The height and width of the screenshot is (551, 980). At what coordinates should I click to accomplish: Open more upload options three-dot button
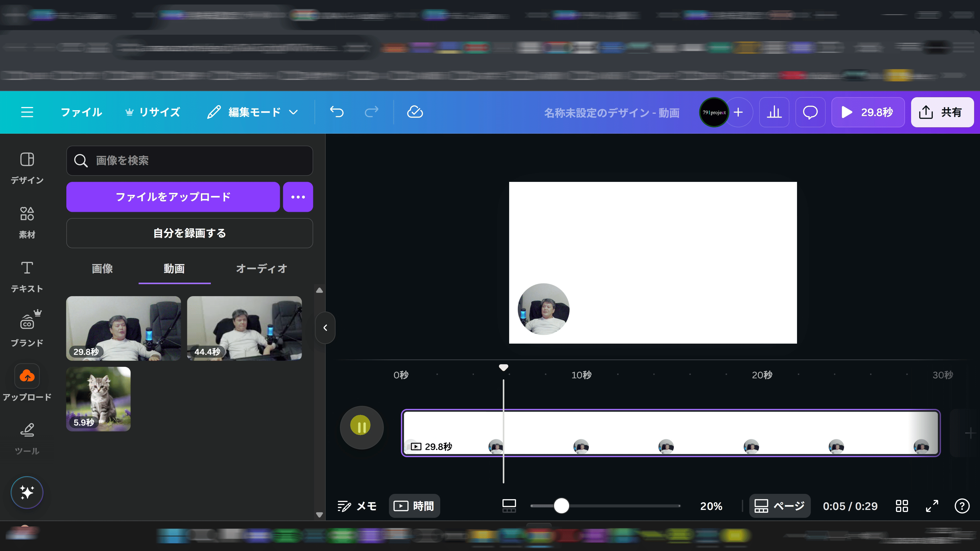(298, 197)
